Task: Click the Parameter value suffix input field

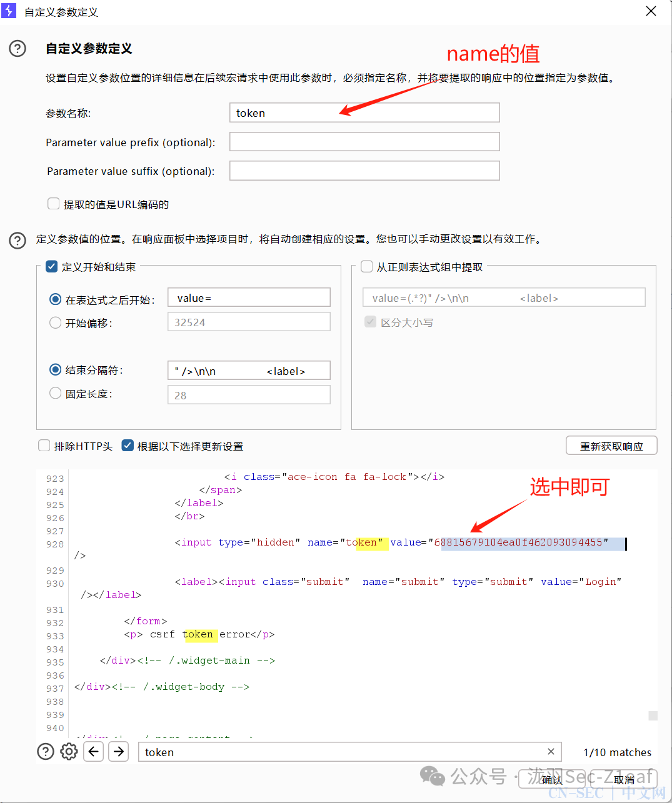Action: 364,171
